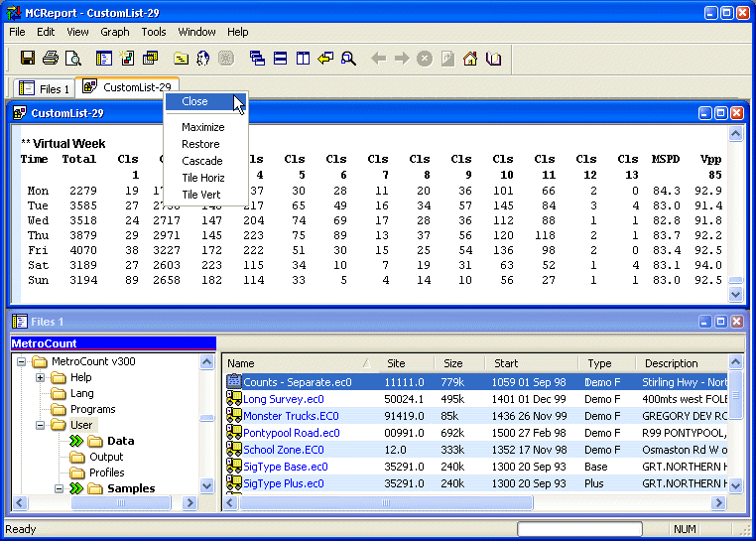Click the file tree list toolbar icon
This screenshot has width=756, height=541.
pyautogui.click(x=103, y=59)
